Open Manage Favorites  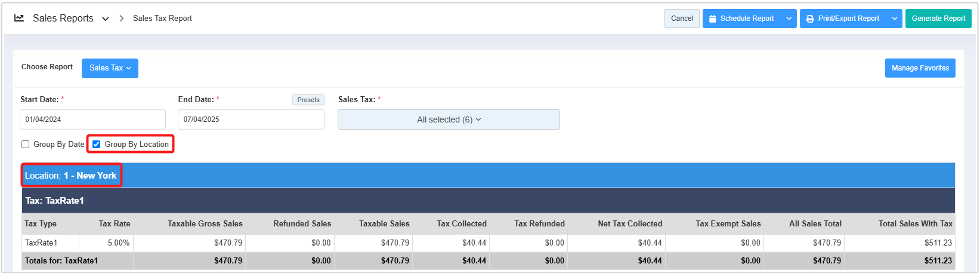click(920, 68)
